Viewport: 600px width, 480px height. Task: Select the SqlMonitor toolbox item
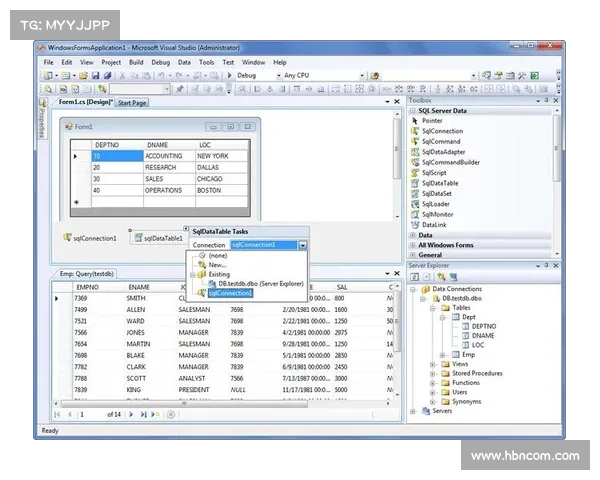pos(437,214)
